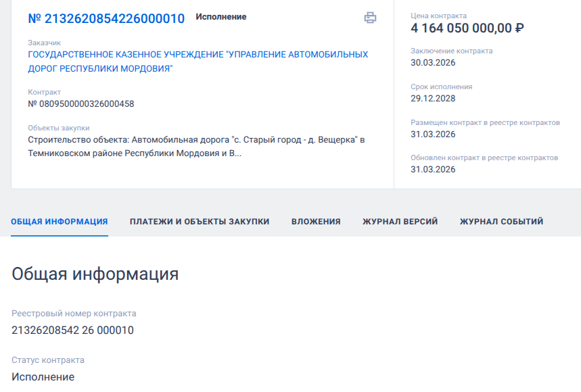Image resolution: width=581 pixels, height=392 pixels.
Task: Click the date under Обновлен контракт в реестре
Action: tap(433, 169)
